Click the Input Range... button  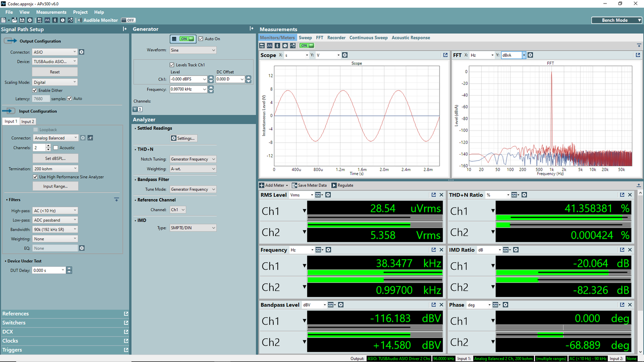pyautogui.click(x=55, y=186)
